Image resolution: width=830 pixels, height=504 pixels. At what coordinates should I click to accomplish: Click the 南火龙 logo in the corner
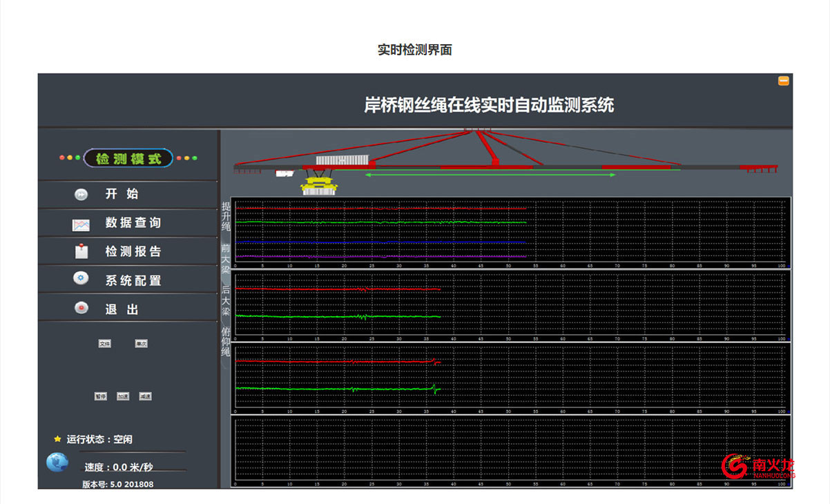coord(758,466)
